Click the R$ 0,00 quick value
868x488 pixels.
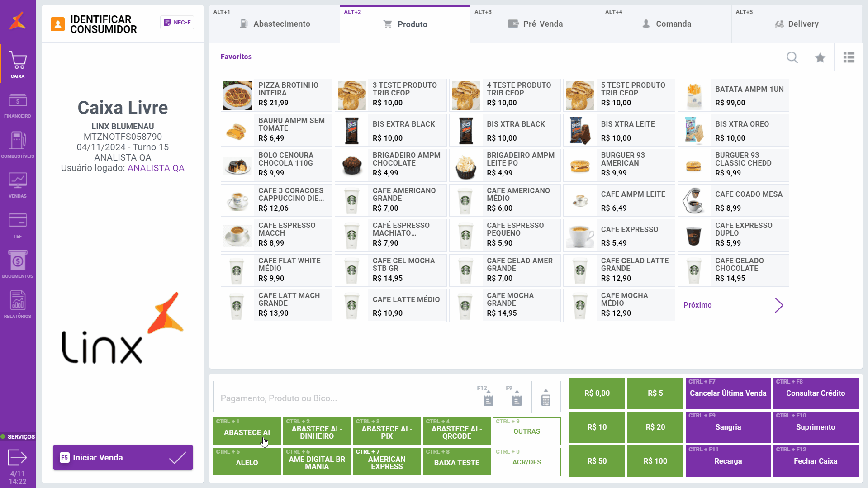597,393
